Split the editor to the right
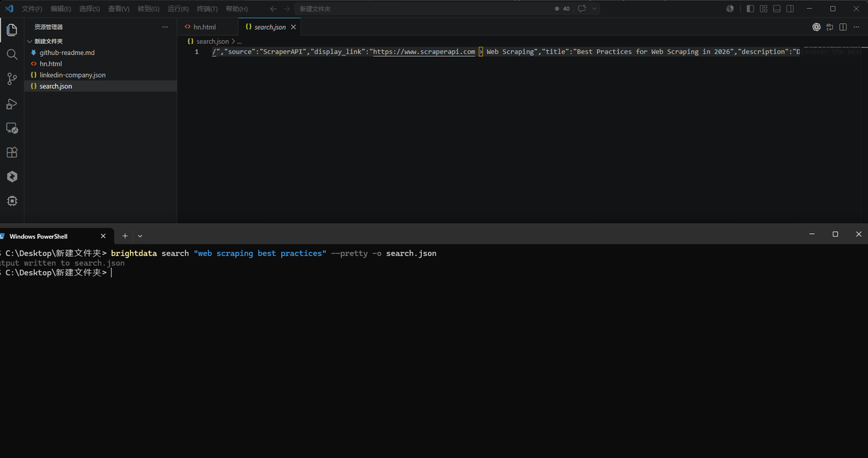 coord(843,27)
